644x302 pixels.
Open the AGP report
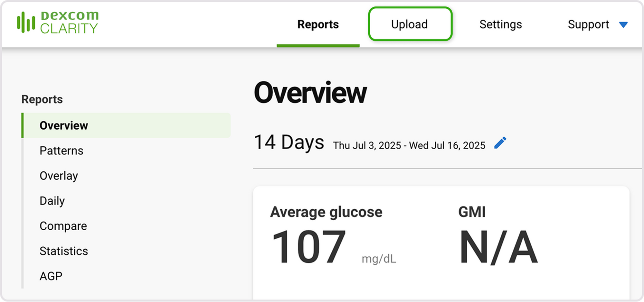(x=51, y=276)
